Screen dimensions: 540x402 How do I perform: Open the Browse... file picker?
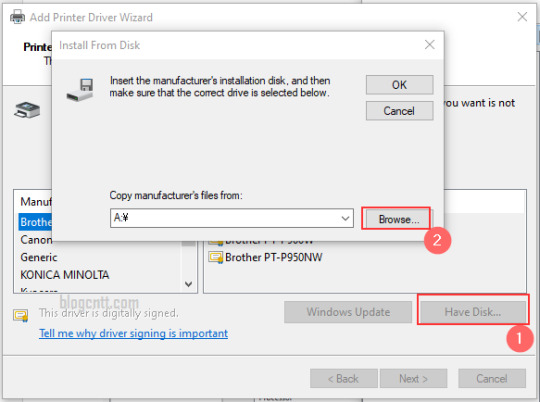click(x=399, y=219)
